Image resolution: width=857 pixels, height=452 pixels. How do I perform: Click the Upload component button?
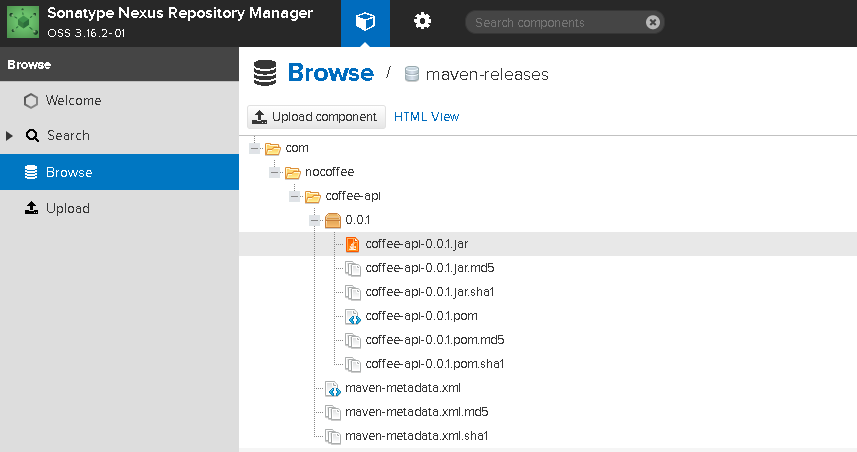point(316,117)
